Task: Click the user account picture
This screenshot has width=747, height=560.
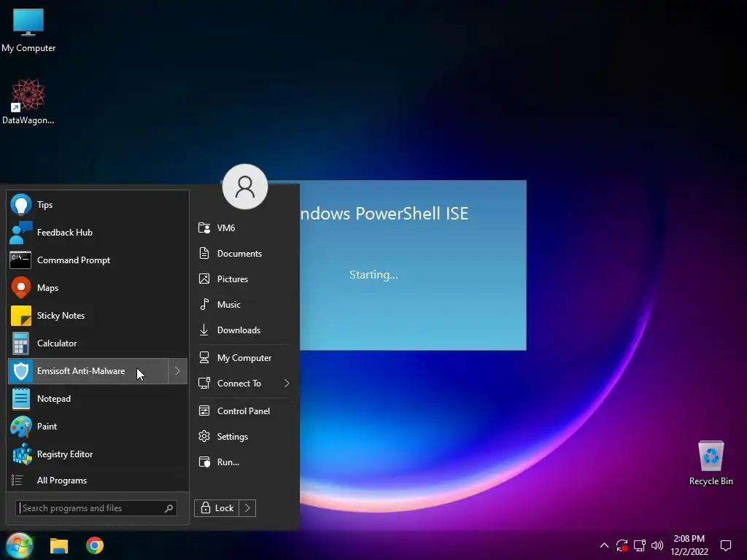Action: coord(245,187)
